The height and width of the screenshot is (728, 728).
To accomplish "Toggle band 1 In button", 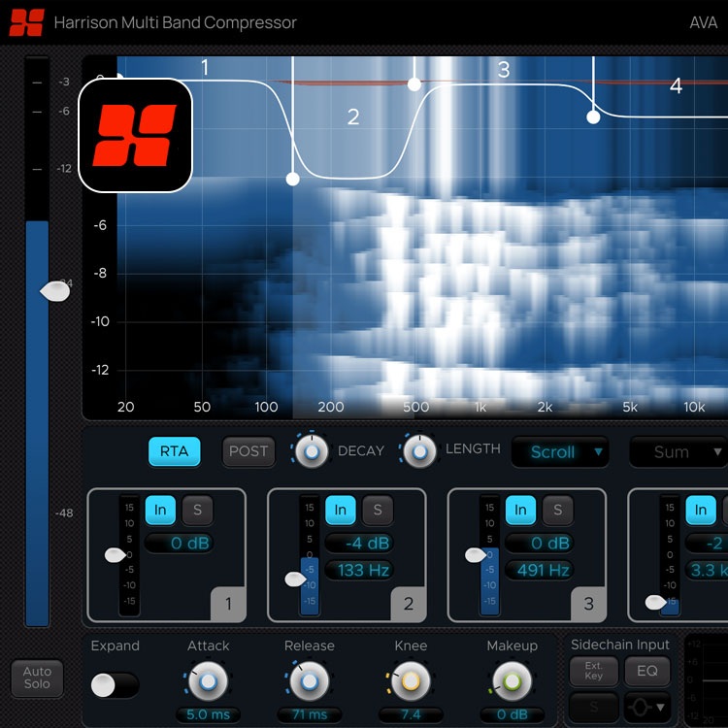I will tap(160, 510).
